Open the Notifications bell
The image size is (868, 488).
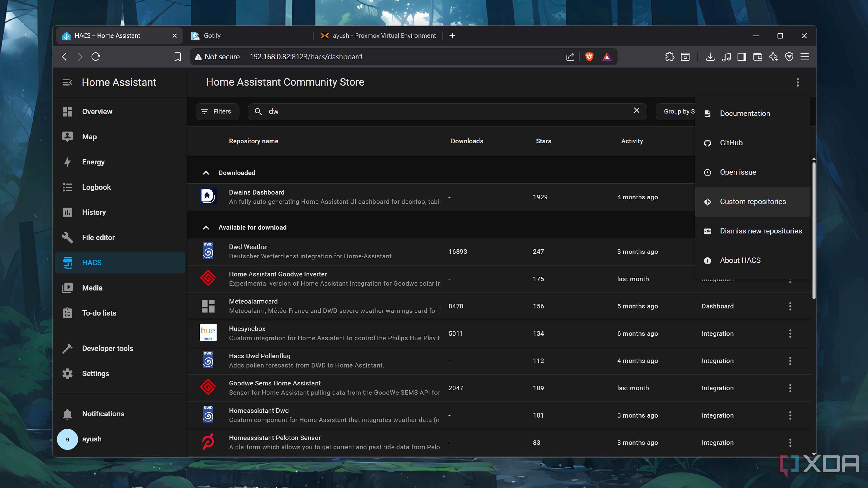click(67, 414)
